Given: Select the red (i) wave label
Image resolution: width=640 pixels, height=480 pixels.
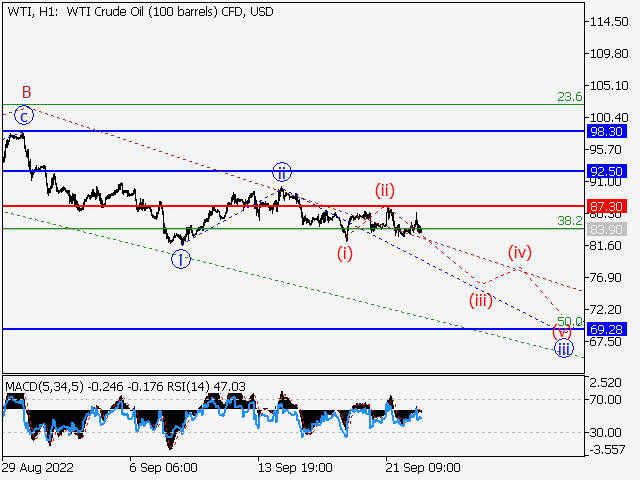Looking at the screenshot, I should click(344, 253).
